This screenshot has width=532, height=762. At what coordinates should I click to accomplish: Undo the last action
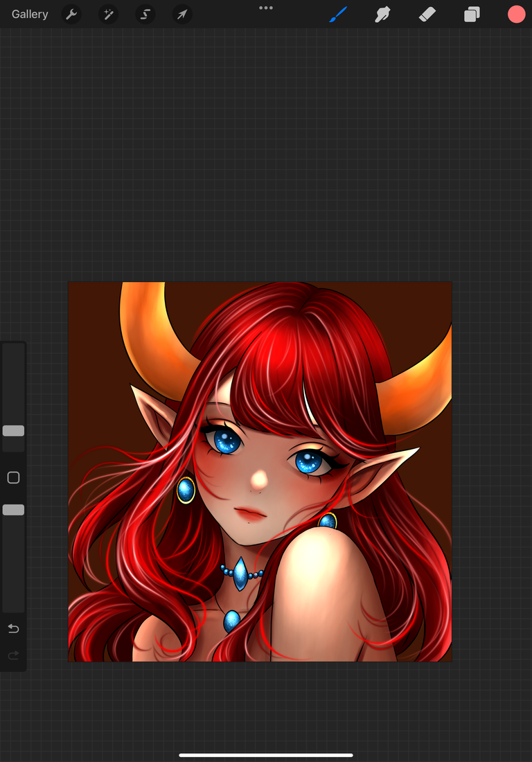[x=14, y=629]
